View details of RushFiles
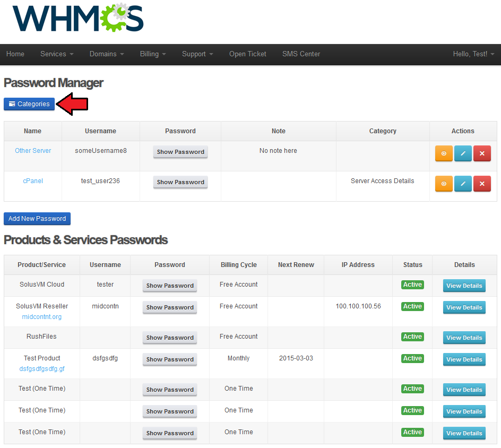The width and height of the screenshot is (501, 448). pos(464,338)
